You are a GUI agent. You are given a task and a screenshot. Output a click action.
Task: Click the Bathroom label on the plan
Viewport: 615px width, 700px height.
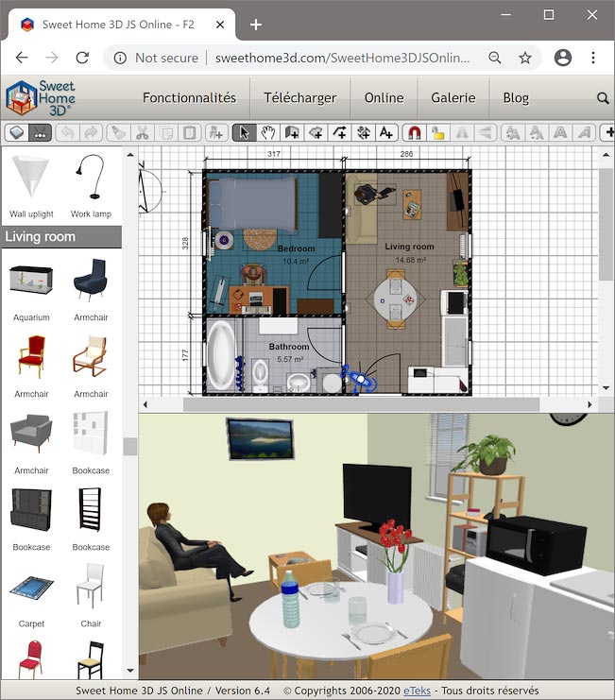point(289,347)
